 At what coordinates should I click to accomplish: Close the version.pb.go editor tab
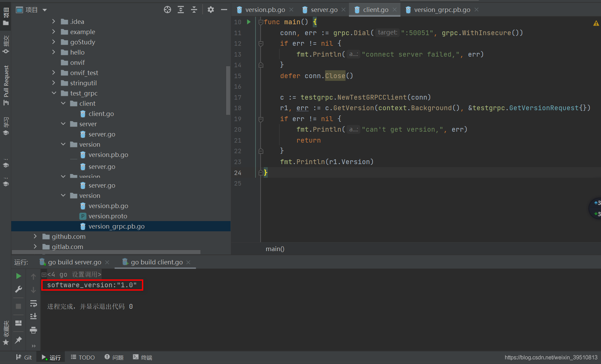(x=291, y=10)
